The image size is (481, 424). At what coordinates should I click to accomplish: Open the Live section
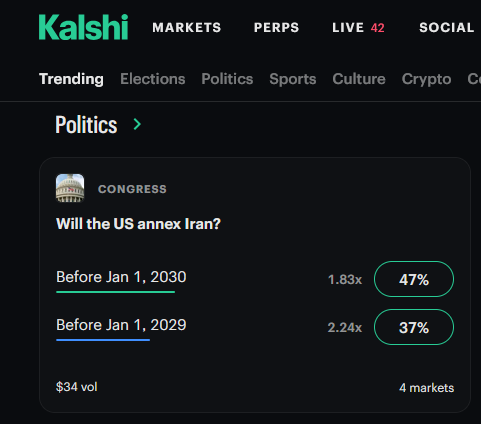348,27
